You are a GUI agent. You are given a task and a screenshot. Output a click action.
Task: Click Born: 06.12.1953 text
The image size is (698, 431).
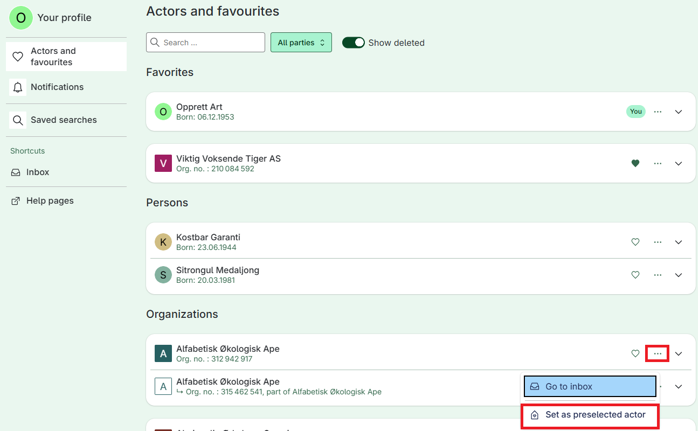(x=205, y=117)
